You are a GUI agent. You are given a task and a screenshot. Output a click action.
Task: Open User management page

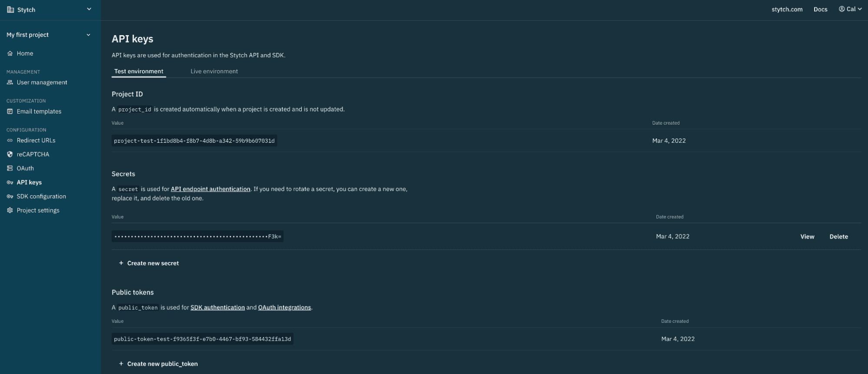click(42, 82)
